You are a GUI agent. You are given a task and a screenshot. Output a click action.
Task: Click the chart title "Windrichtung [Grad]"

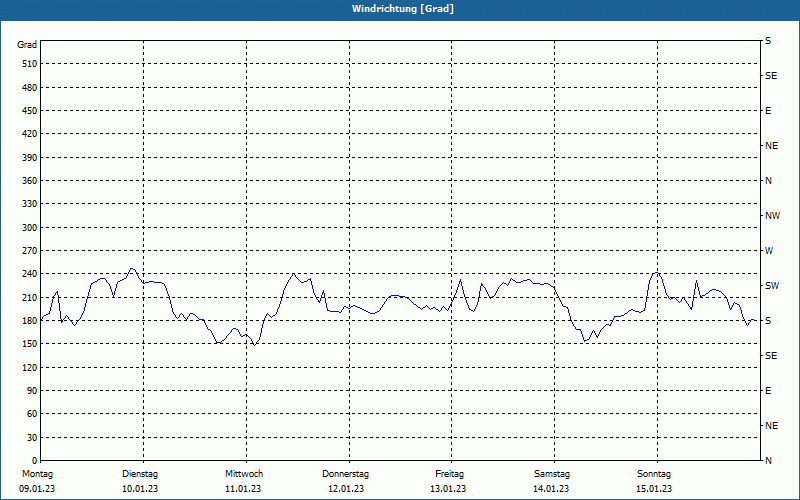click(x=403, y=9)
